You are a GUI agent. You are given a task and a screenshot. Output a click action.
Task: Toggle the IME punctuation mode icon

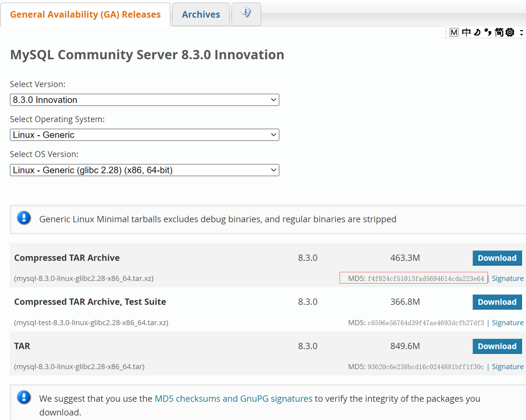pos(488,33)
